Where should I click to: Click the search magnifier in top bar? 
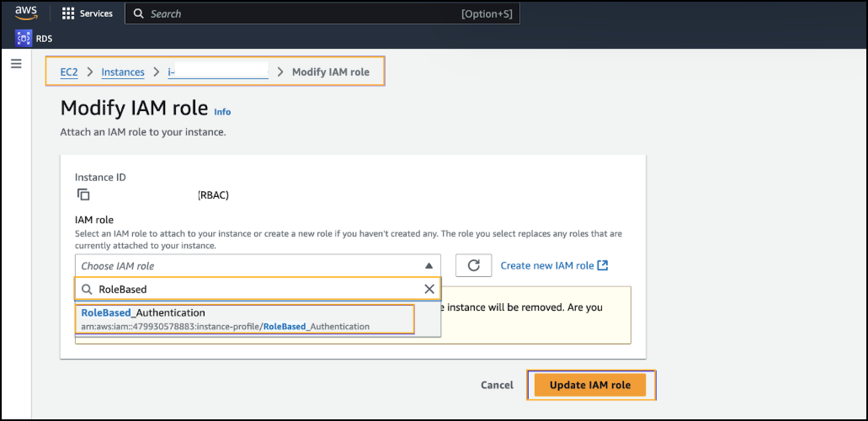coord(137,13)
